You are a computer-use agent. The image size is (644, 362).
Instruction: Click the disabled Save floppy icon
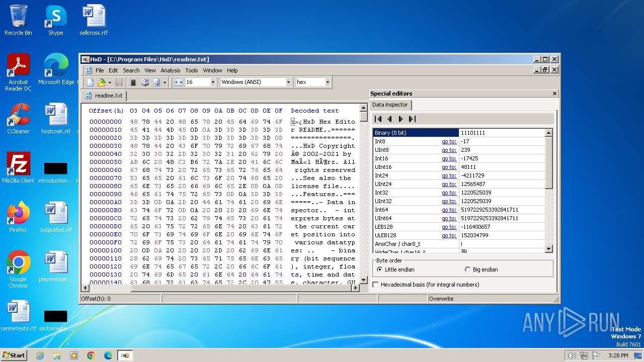(x=119, y=82)
